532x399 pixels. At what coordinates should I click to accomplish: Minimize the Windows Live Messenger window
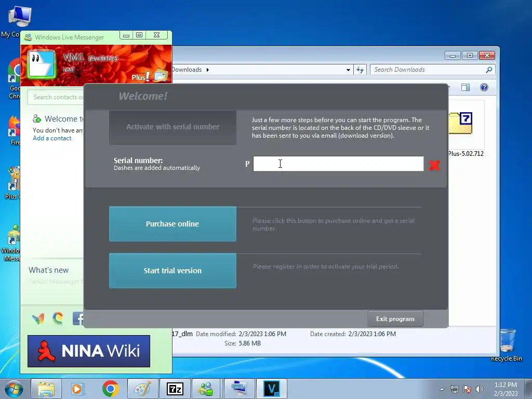tap(126, 35)
